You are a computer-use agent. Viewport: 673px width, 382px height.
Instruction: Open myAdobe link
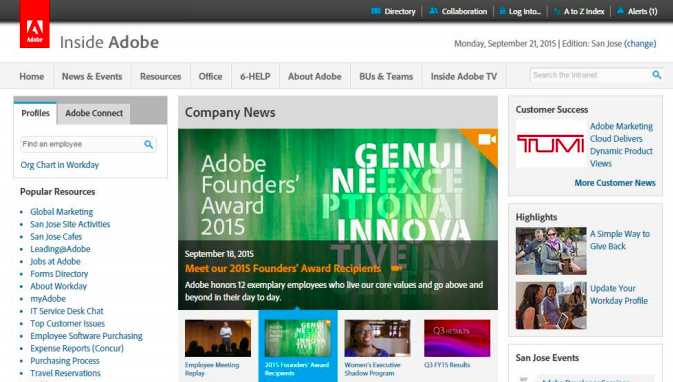click(48, 299)
